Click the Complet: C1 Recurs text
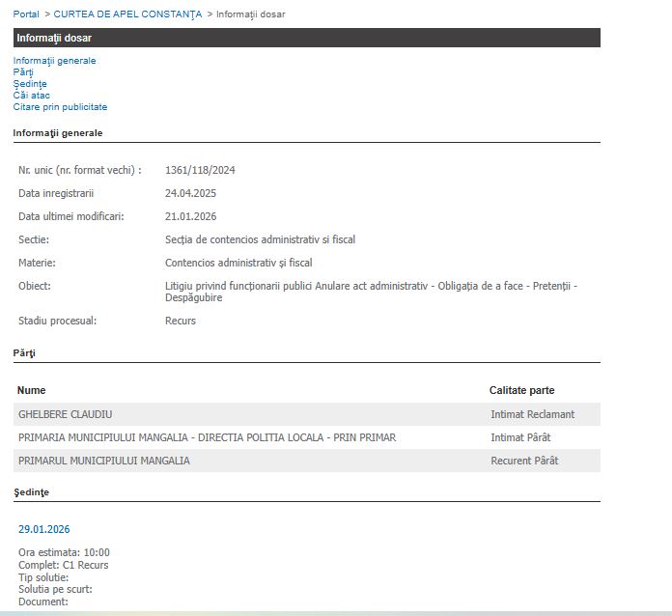The image size is (672, 616). (64, 565)
